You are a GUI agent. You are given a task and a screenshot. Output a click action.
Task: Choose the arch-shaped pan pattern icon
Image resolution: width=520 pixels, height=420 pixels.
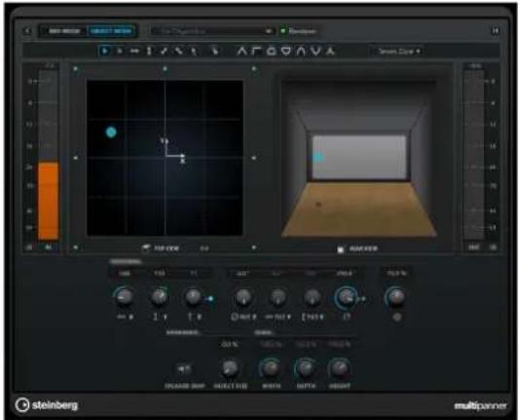(301, 51)
